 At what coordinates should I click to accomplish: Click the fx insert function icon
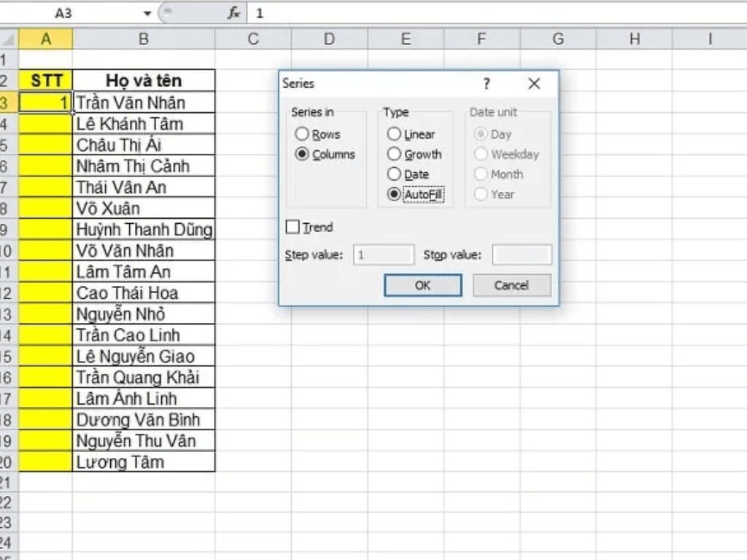pos(233,13)
